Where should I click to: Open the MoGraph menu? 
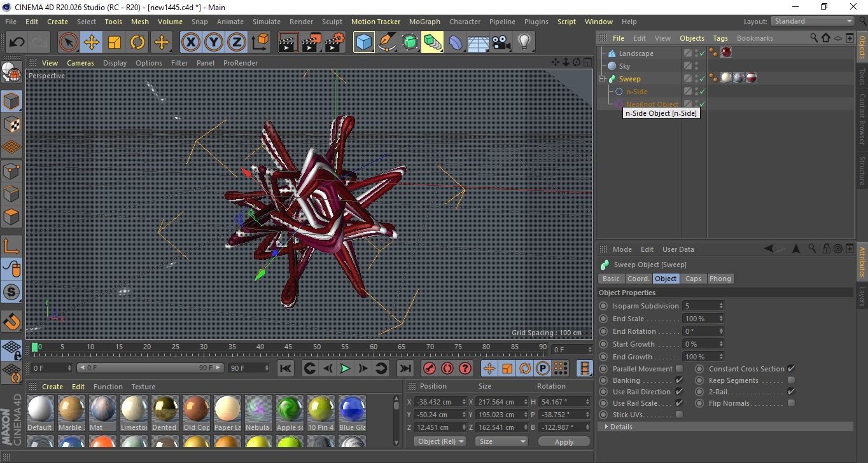coord(424,22)
